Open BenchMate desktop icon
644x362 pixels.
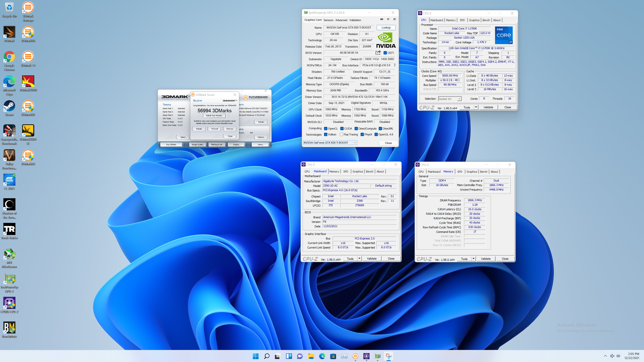9,330
